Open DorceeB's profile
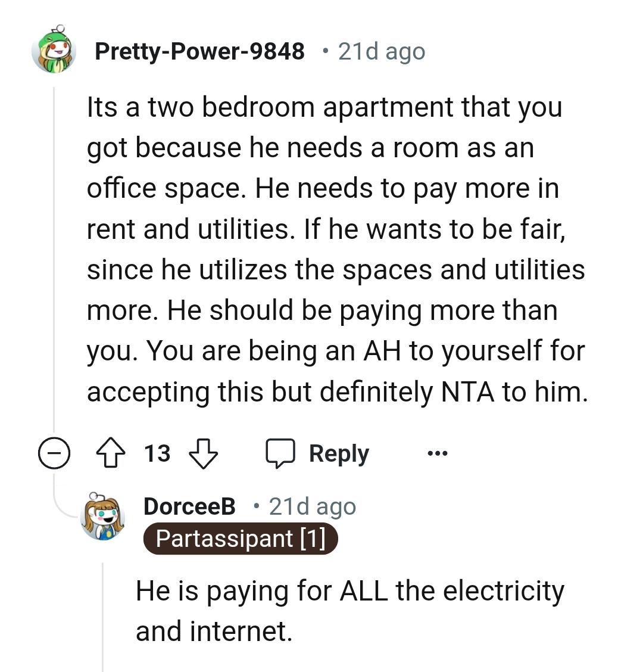This screenshot has height=672, width=643. [188, 506]
